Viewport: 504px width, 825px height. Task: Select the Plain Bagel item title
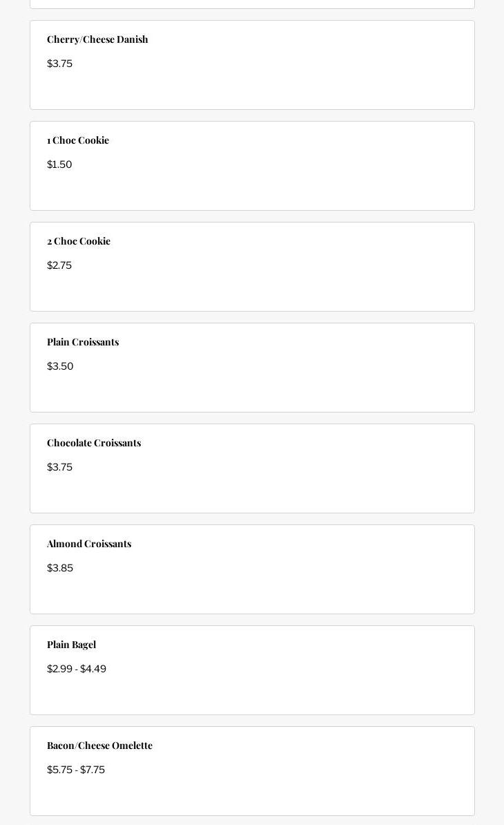coord(72,645)
